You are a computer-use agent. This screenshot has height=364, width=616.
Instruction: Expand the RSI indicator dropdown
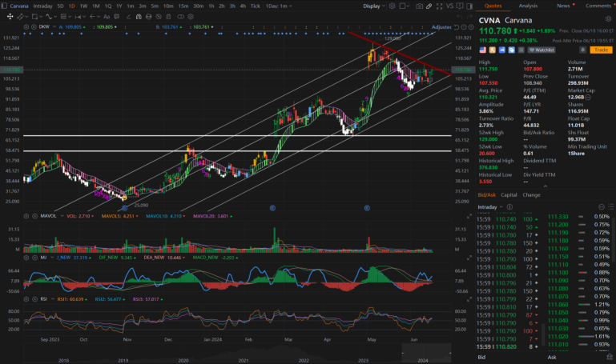point(52,299)
